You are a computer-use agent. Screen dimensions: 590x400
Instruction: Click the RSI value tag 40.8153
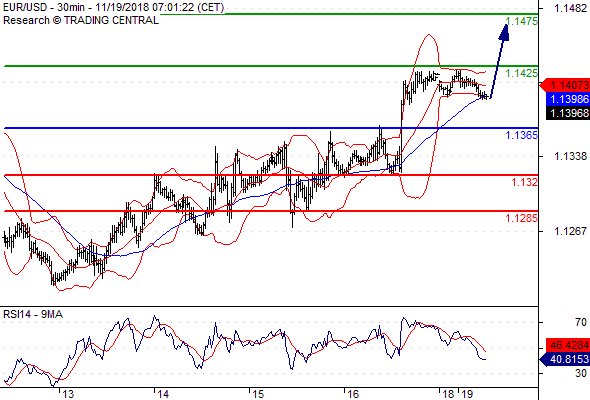[x=564, y=359]
